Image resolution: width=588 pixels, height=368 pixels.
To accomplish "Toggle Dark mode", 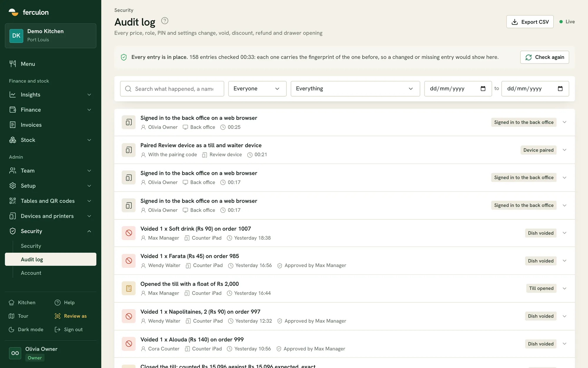I will tap(26, 329).
